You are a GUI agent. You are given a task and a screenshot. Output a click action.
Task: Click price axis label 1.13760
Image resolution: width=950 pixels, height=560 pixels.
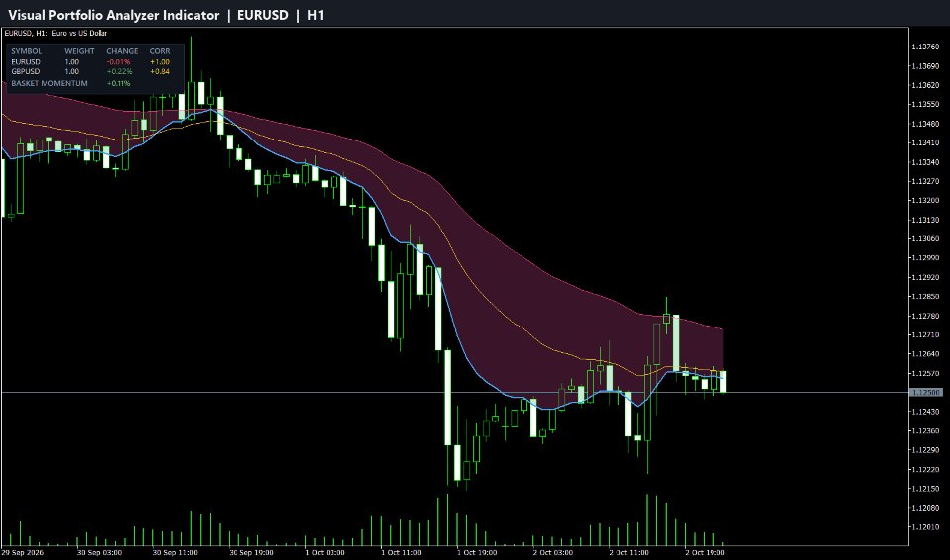pyautogui.click(x=927, y=47)
